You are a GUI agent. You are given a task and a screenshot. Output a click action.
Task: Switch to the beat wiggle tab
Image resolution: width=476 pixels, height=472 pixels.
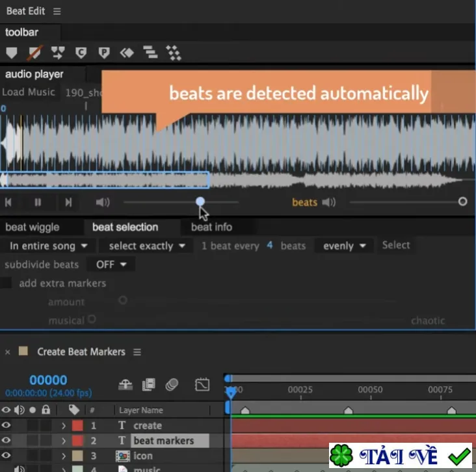(32, 227)
